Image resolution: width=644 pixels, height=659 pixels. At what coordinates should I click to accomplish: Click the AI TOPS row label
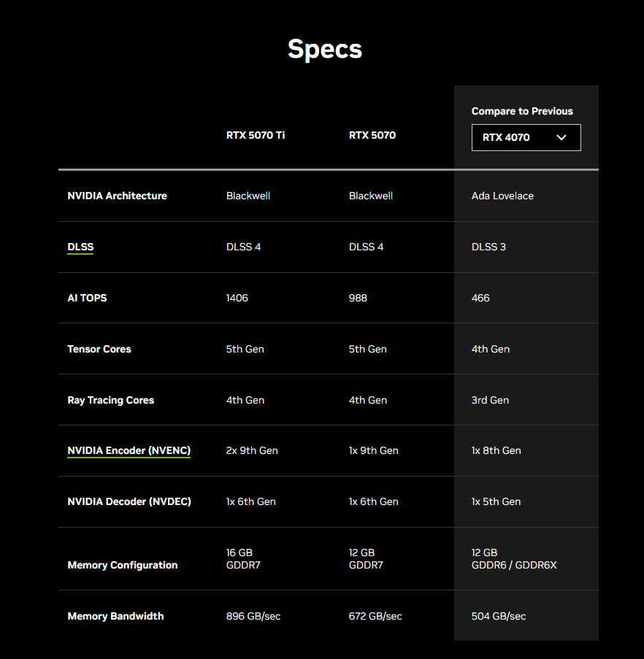click(87, 298)
